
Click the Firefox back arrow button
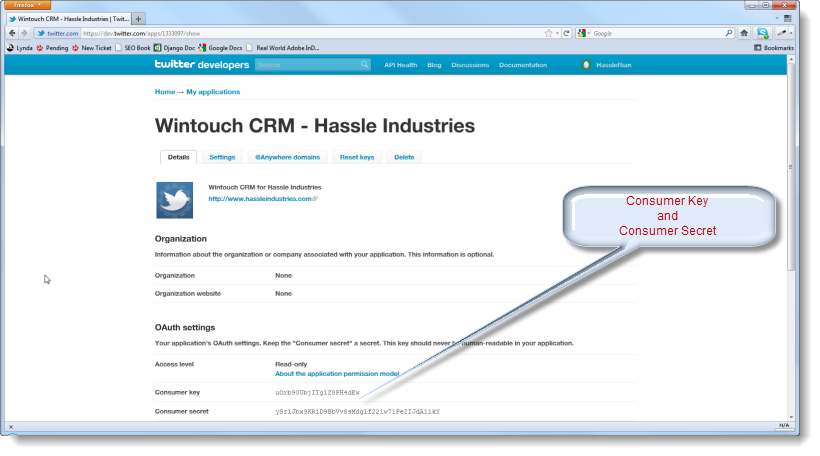coord(13,33)
